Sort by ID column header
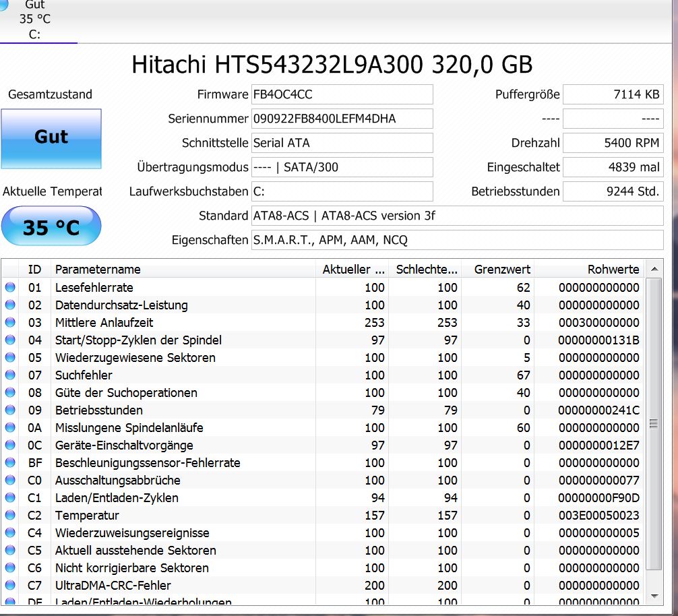The width and height of the screenshot is (678, 616). [x=34, y=270]
